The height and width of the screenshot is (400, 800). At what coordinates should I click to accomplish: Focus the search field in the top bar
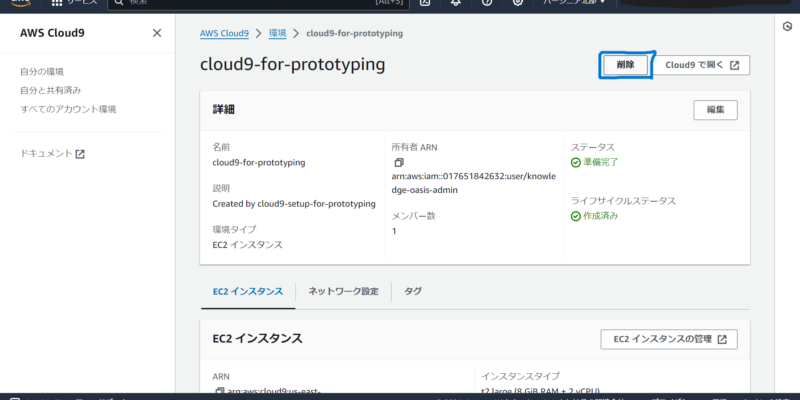[260, 3]
